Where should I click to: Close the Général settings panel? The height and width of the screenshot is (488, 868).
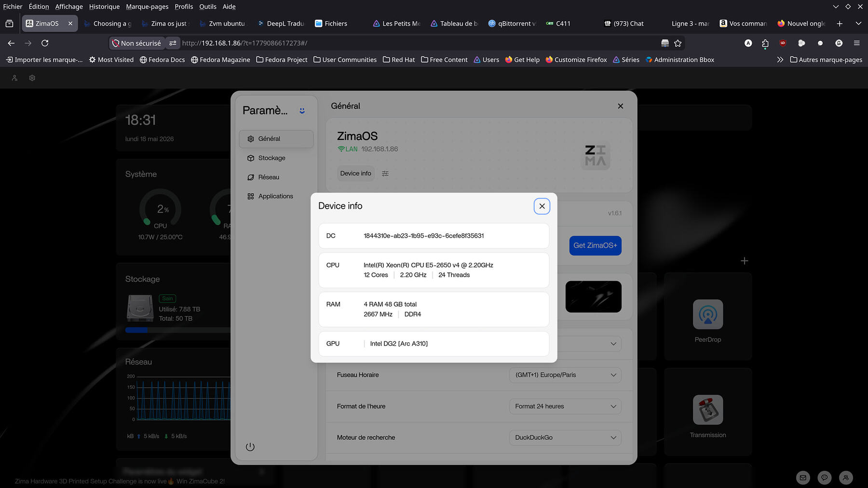coord(621,106)
